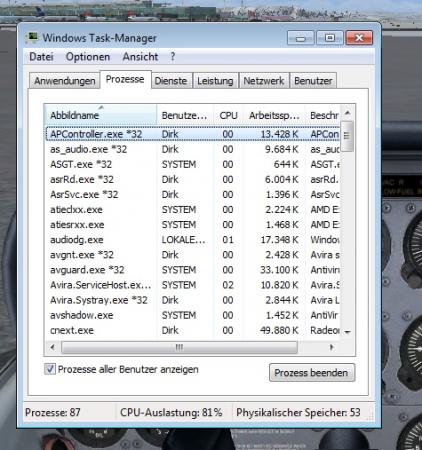Select the as_audio.exe *32 process
The image size is (422, 450).
193,149
